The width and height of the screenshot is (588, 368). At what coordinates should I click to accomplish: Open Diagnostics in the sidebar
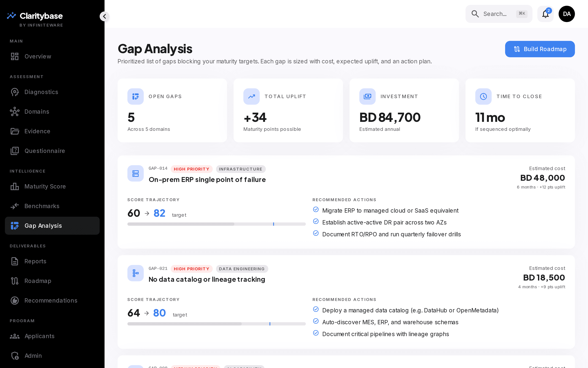pyautogui.click(x=52, y=92)
